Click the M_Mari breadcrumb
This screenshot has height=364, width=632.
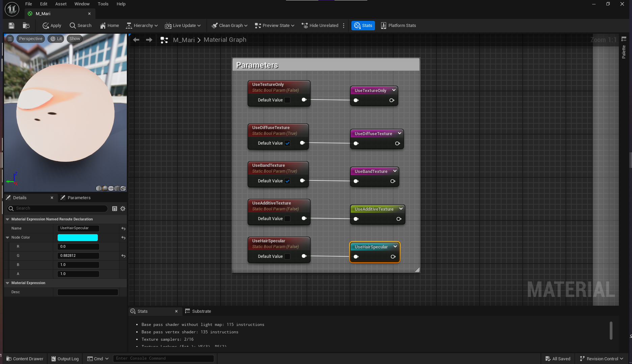point(184,40)
